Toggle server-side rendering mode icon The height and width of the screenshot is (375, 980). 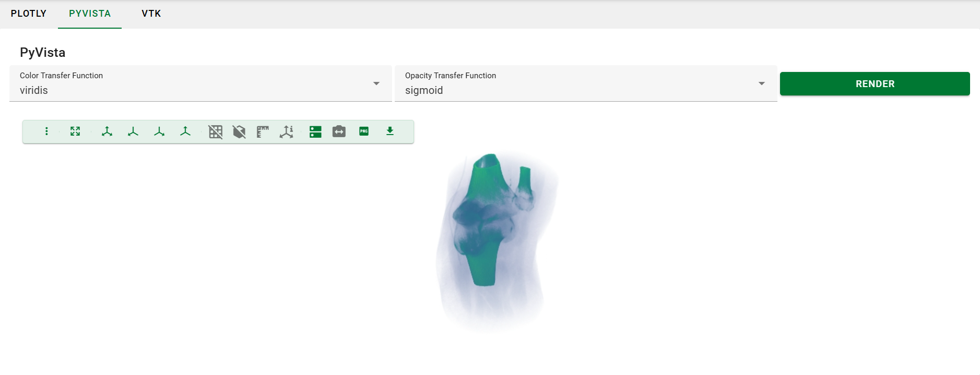[x=315, y=131]
